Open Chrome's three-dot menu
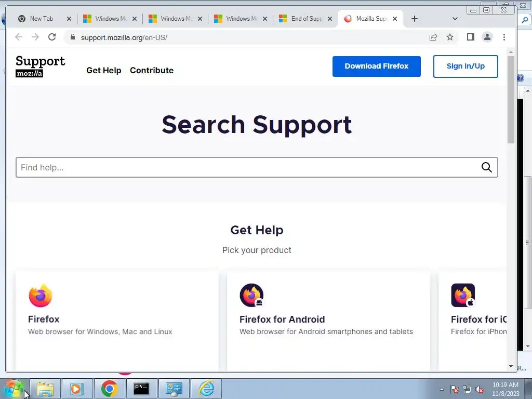 pyautogui.click(x=504, y=37)
